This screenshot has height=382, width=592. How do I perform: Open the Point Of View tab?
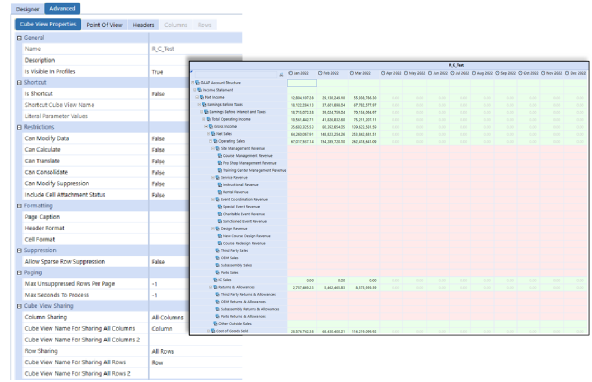click(x=105, y=25)
